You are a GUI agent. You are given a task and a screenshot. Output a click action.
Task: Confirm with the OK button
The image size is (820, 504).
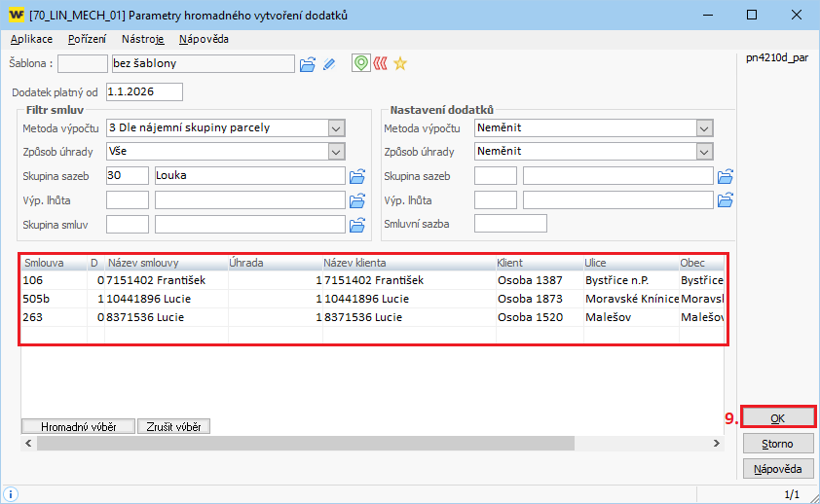[x=777, y=416]
